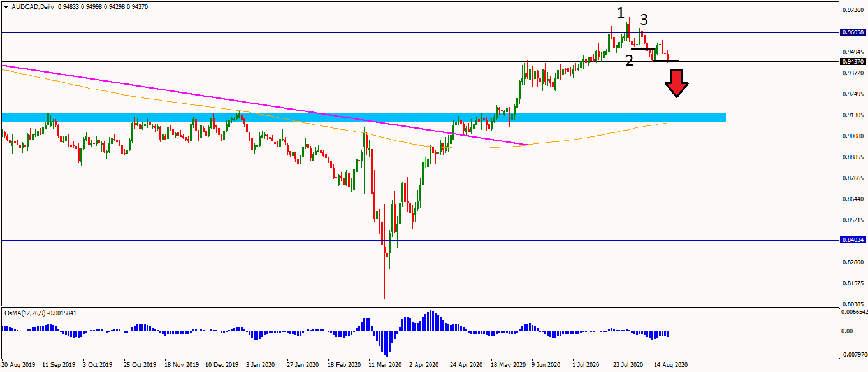Screen dimensions: 868x372
Task: Click the 11 Mar 2020 date label
Action: tap(385, 366)
